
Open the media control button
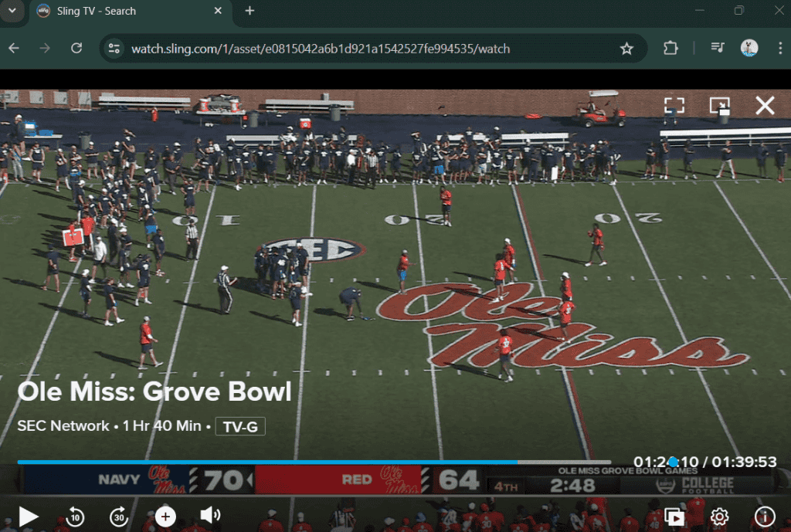coord(718,48)
